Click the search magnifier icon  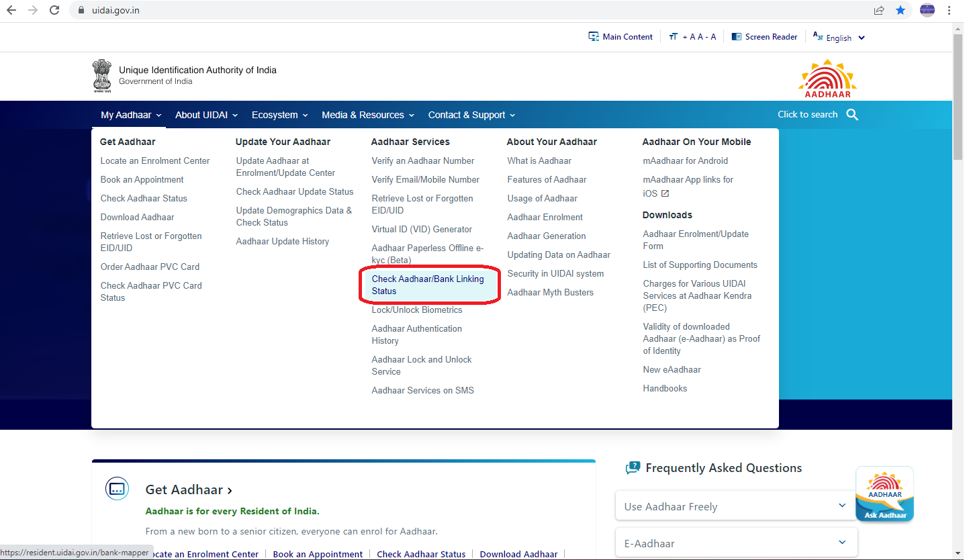coord(852,115)
